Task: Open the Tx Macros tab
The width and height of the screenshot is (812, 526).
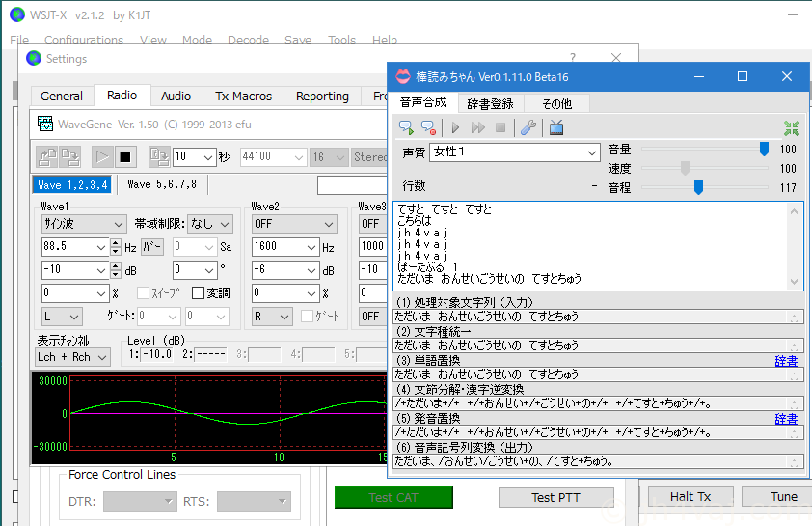Action: pos(243,97)
